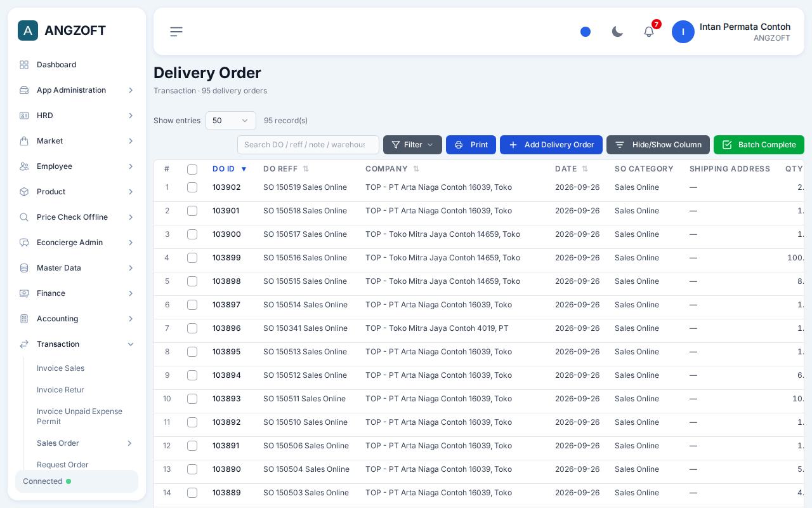Viewport: 812px width, 508px height.
Task: Click the blue theme color dot
Action: [586, 32]
